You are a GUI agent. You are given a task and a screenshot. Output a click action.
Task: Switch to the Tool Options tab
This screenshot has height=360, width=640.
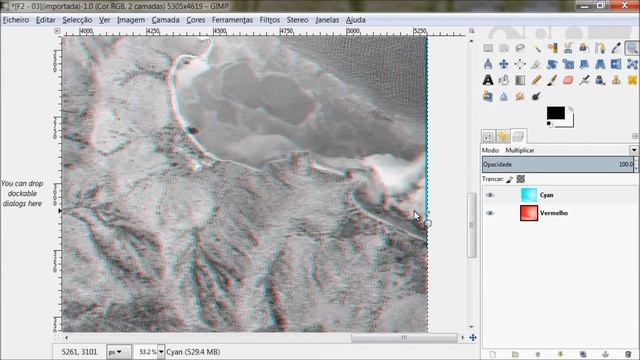[x=488, y=137]
